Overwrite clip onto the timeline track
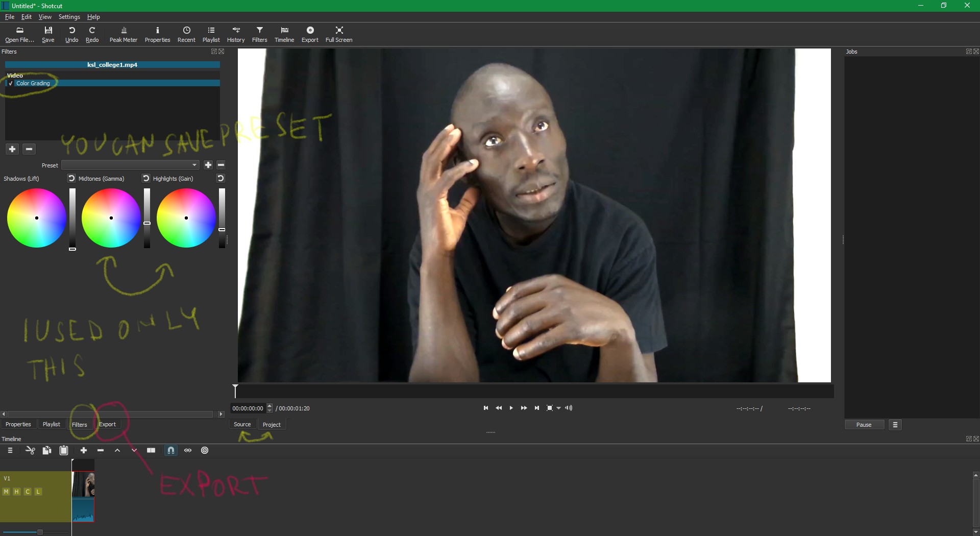Viewport: 980px width, 536px height. [x=134, y=450]
